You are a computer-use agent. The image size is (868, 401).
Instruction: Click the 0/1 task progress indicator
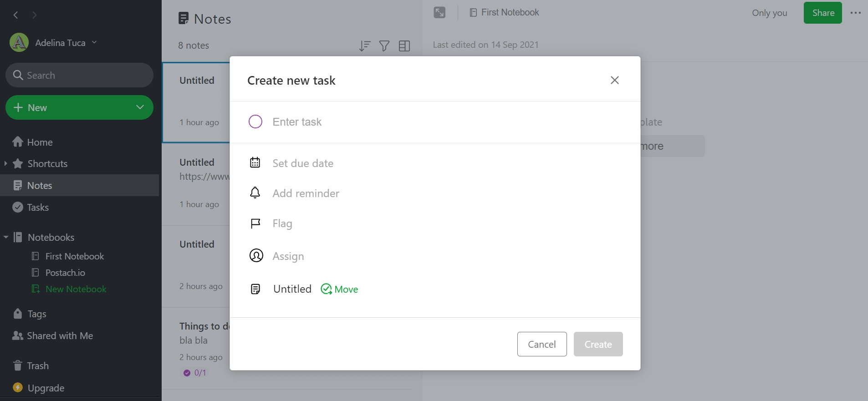(195, 373)
